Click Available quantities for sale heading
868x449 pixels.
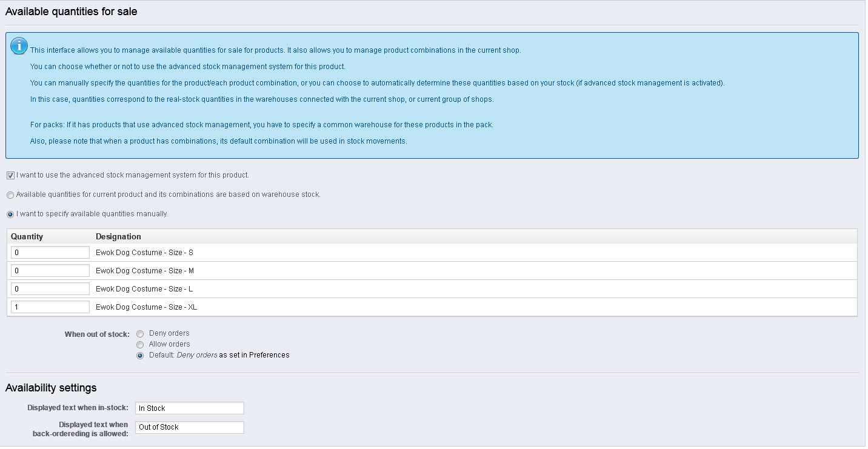tap(71, 11)
